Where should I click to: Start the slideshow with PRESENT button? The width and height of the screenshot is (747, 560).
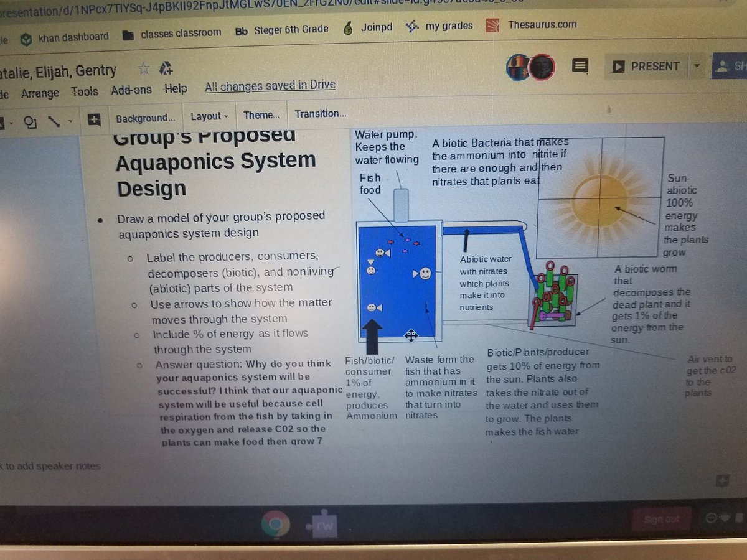(646, 67)
